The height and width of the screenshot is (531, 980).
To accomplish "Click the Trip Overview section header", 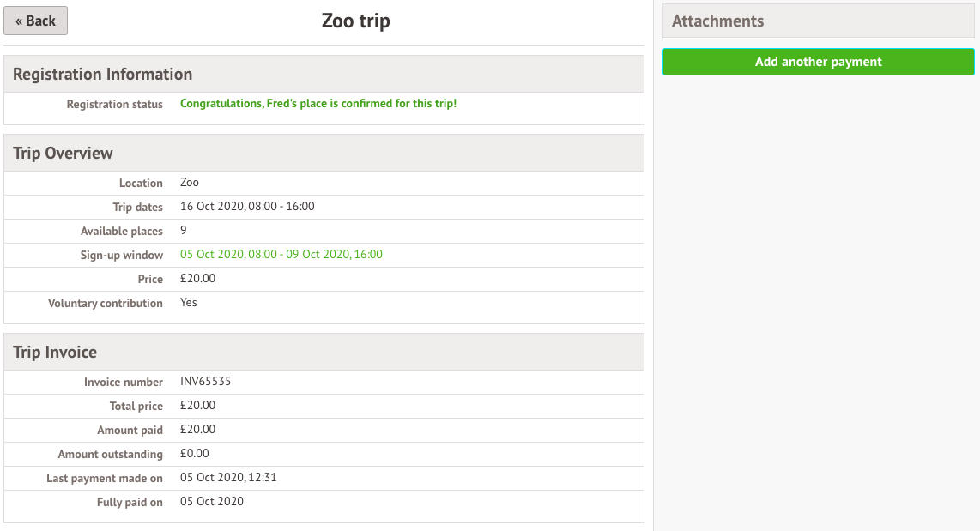I will pos(64,153).
